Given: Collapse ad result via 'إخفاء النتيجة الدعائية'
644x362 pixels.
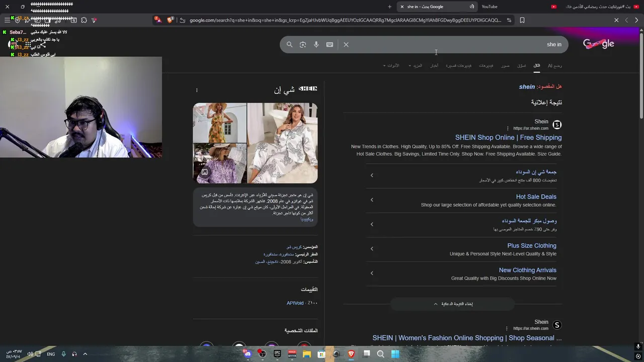Looking at the screenshot, I should [x=453, y=304].
